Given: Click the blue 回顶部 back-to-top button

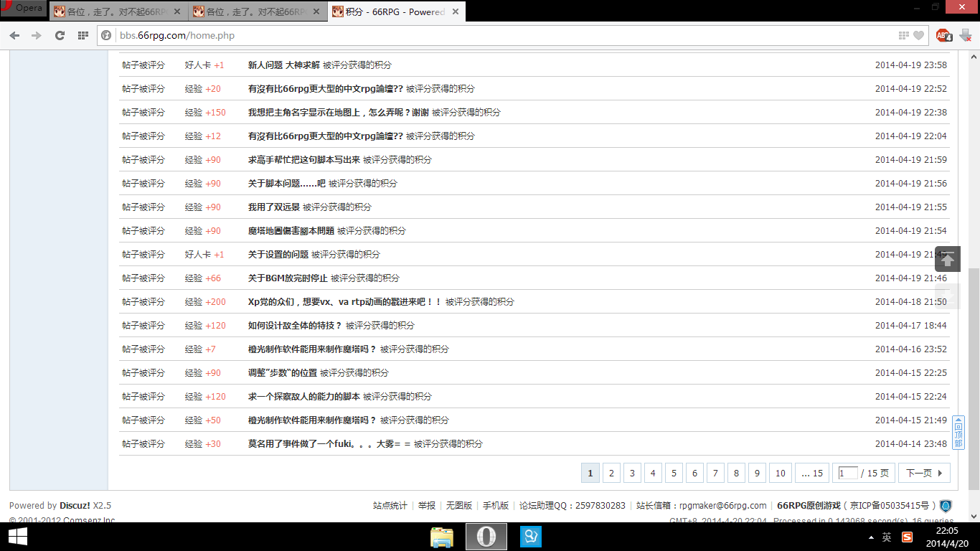Looking at the screenshot, I should coord(958,433).
